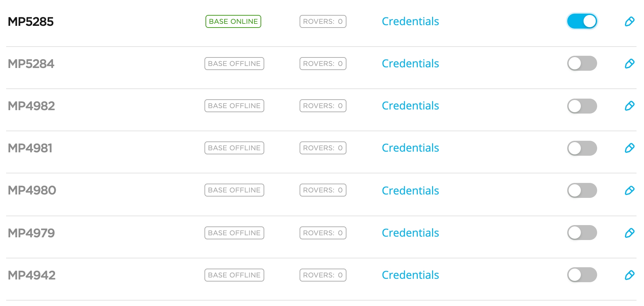Screen dimensions: 644x306
Task: Edit the MP4979 entry
Action: (629, 233)
